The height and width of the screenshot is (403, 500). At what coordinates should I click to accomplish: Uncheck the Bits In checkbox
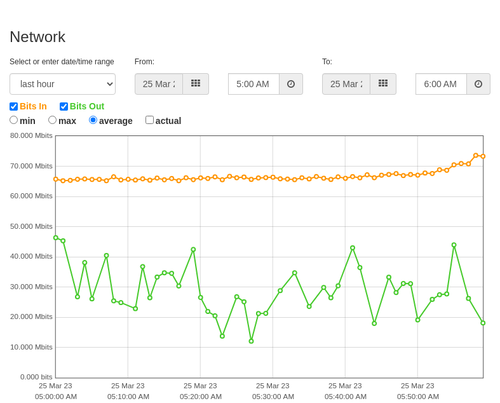coord(14,106)
